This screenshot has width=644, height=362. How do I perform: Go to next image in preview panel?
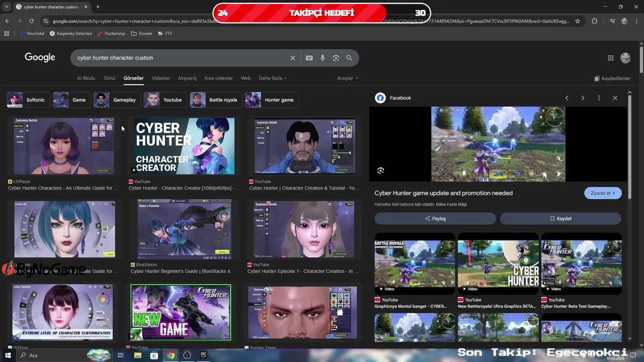(x=583, y=98)
